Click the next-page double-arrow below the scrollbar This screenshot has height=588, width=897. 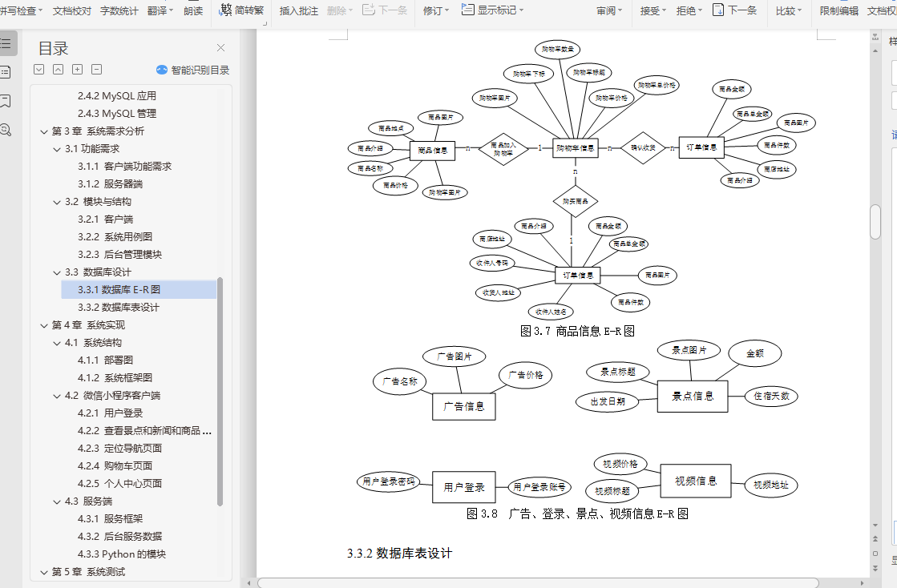[875, 568]
